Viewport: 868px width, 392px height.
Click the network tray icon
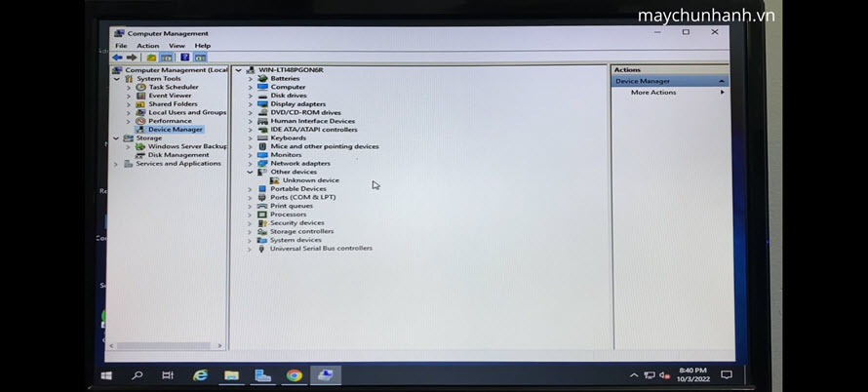[x=650, y=375]
